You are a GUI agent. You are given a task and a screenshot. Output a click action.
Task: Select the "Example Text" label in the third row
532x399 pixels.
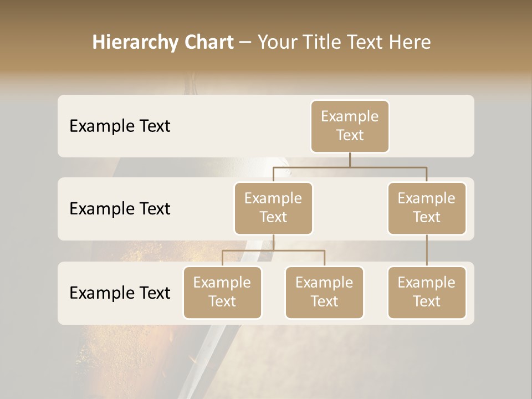pos(120,293)
